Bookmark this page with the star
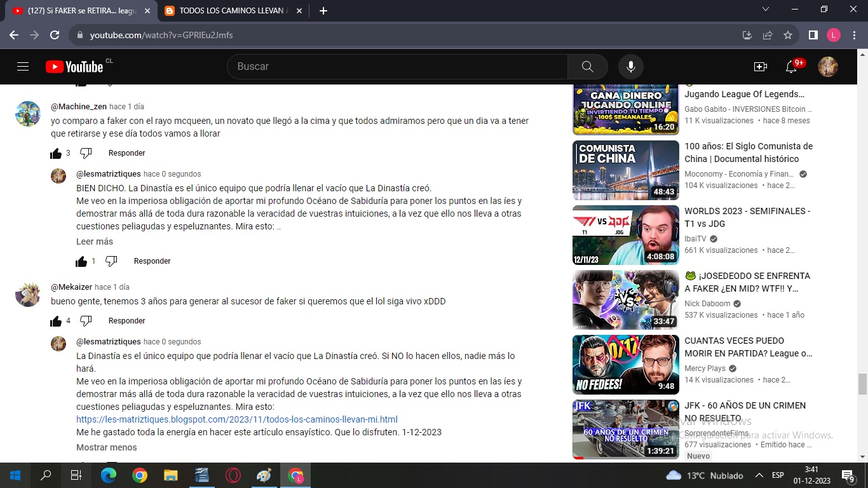This screenshot has width=868, height=488. pos(788,35)
